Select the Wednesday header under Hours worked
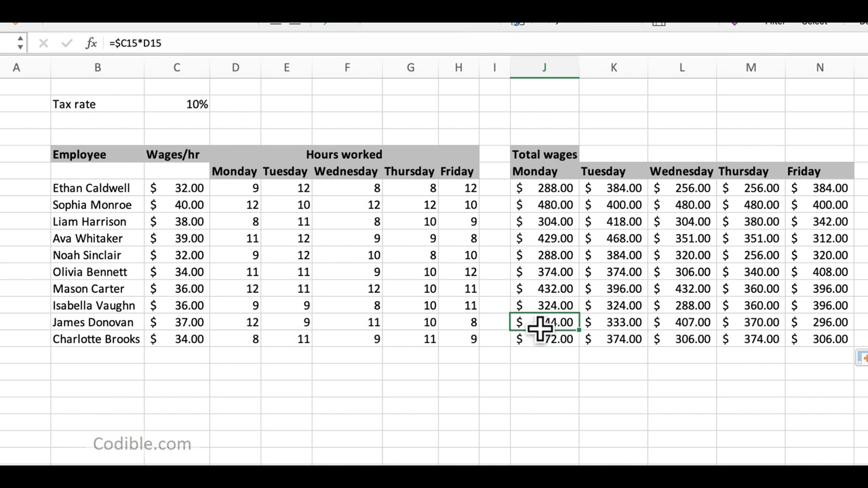The image size is (868, 488). pyautogui.click(x=347, y=171)
